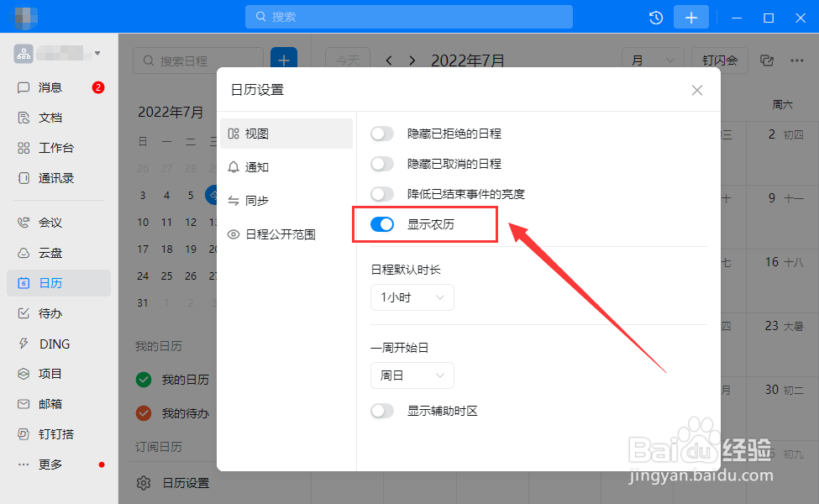Click the 订阅日历 section heading
This screenshot has height=504, width=819.
(x=159, y=447)
